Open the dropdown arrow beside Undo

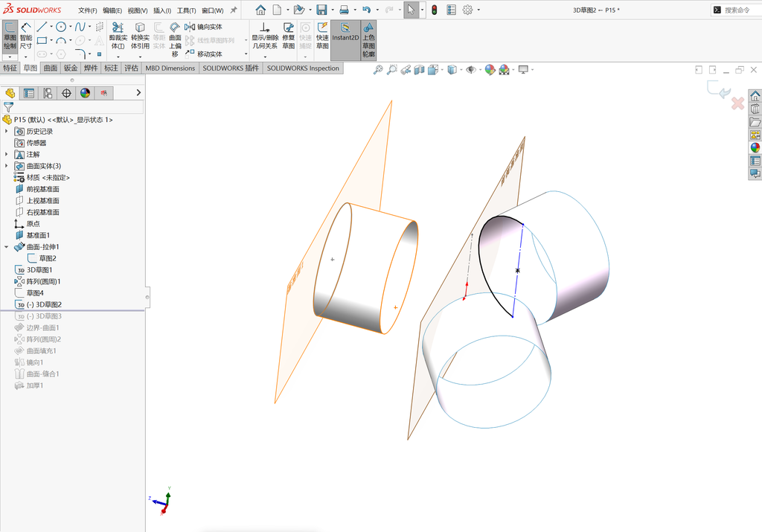coord(377,10)
